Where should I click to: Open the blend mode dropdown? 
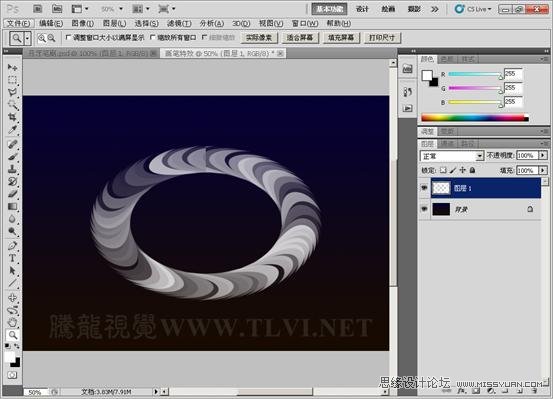[x=451, y=156]
